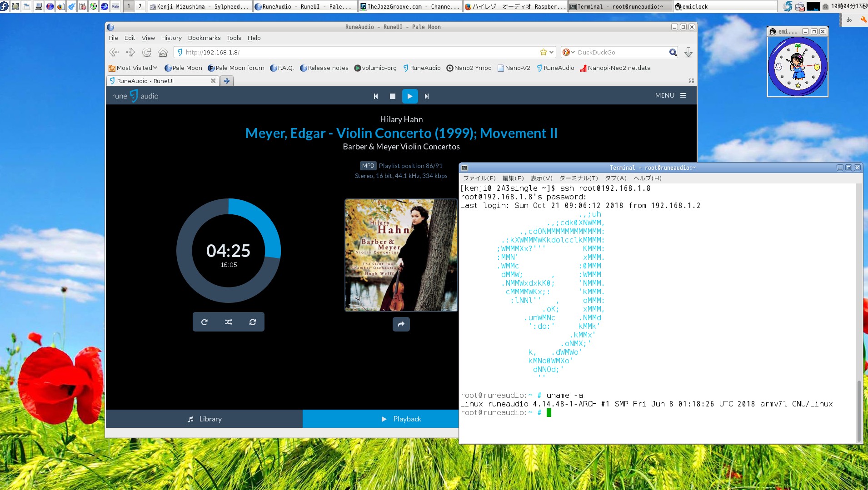This screenshot has width=868, height=490.
Task: Open the URL bar history dropdown
Action: tap(551, 52)
